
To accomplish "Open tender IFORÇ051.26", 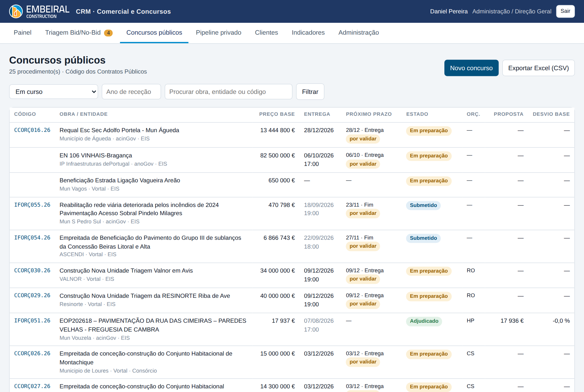I will tap(32, 321).
